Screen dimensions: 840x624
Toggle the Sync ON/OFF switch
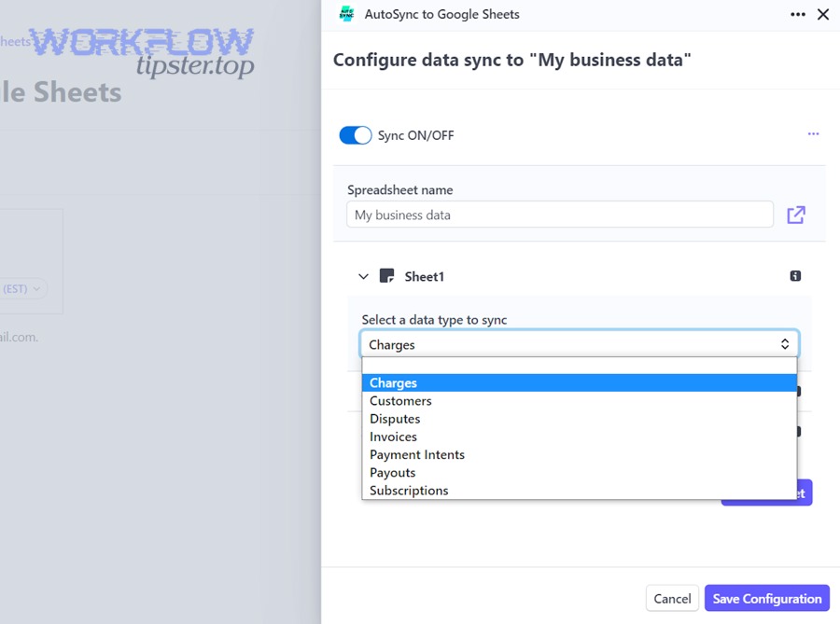pyautogui.click(x=356, y=135)
